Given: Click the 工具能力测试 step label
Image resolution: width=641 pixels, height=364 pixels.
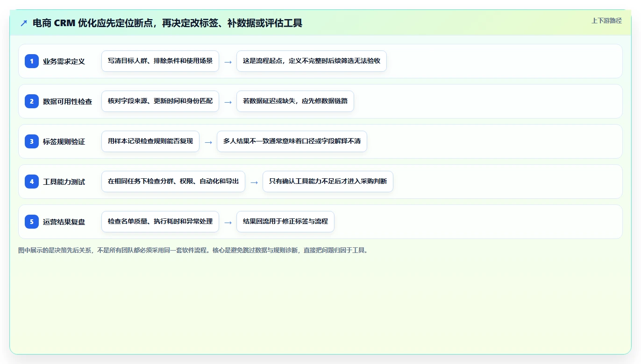Looking at the screenshot, I should click(x=64, y=182).
